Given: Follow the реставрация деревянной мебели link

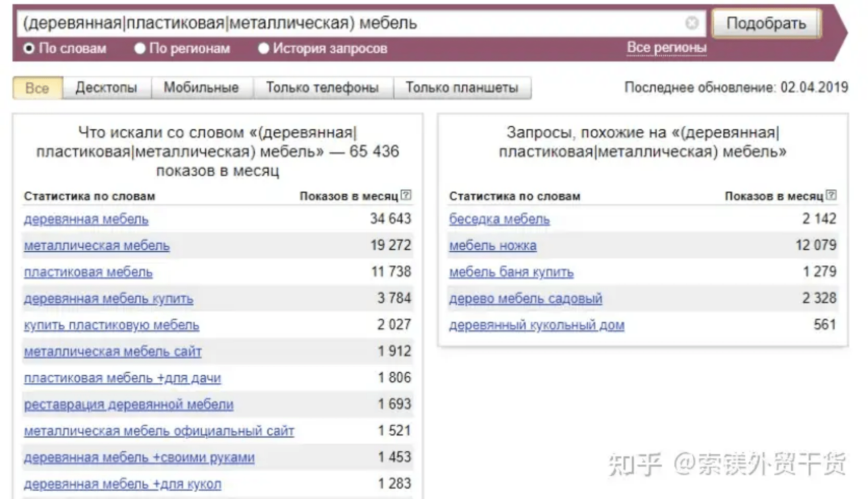Looking at the screenshot, I should (x=129, y=405).
